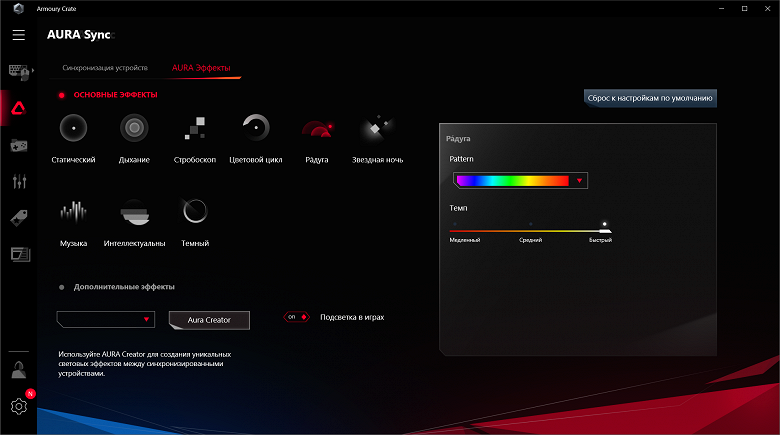Select the AURA Sync sidebar icon
This screenshot has height=435, width=780.
click(x=18, y=108)
